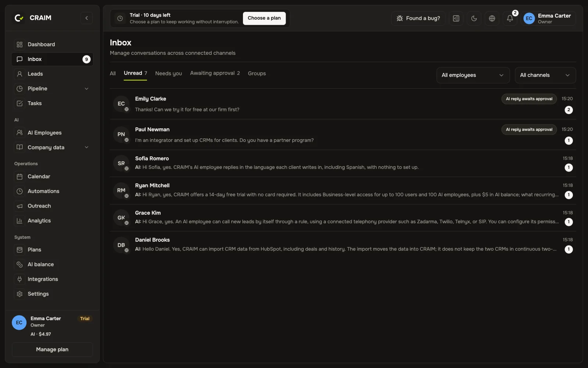
Task: Toggle the panel layout icon in the top bar
Action: click(x=456, y=18)
